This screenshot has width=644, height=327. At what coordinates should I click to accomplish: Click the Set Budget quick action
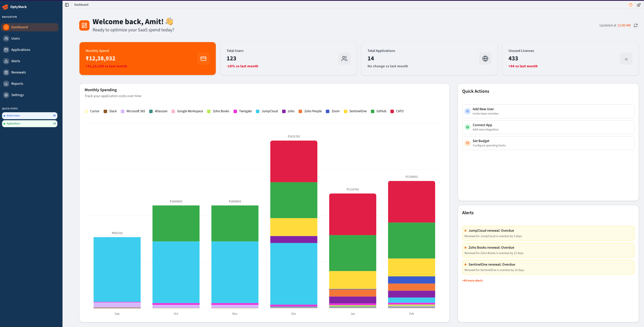click(x=548, y=143)
